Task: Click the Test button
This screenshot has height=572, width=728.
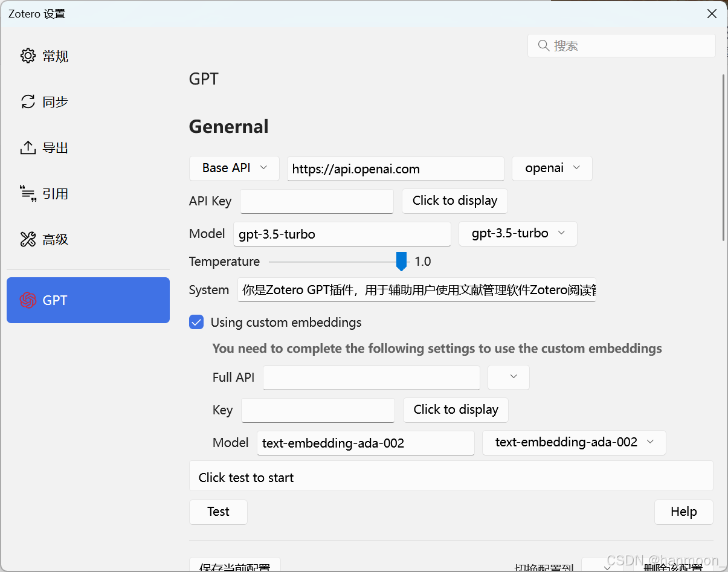Action: (218, 512)
